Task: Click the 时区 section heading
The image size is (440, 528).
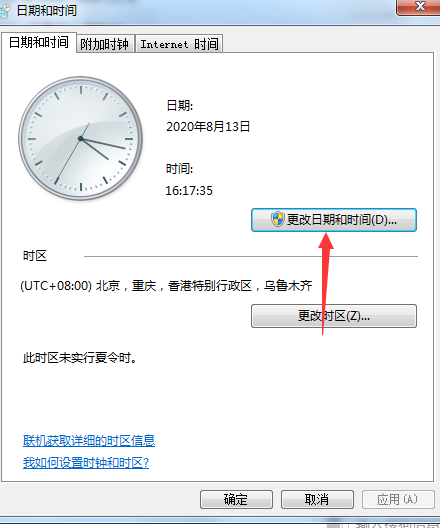Action: 35,256
